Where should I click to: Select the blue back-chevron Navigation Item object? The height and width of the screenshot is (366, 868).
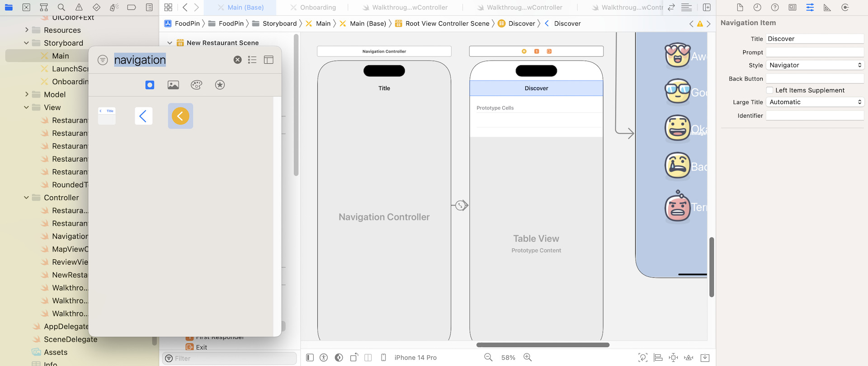tap(143, 116)
